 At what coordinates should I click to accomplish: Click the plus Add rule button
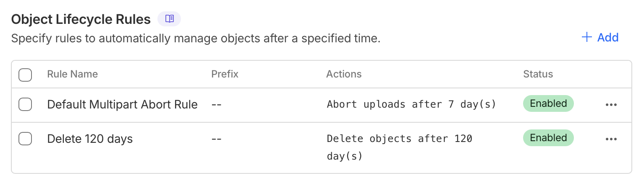click(x=600, y=37)
